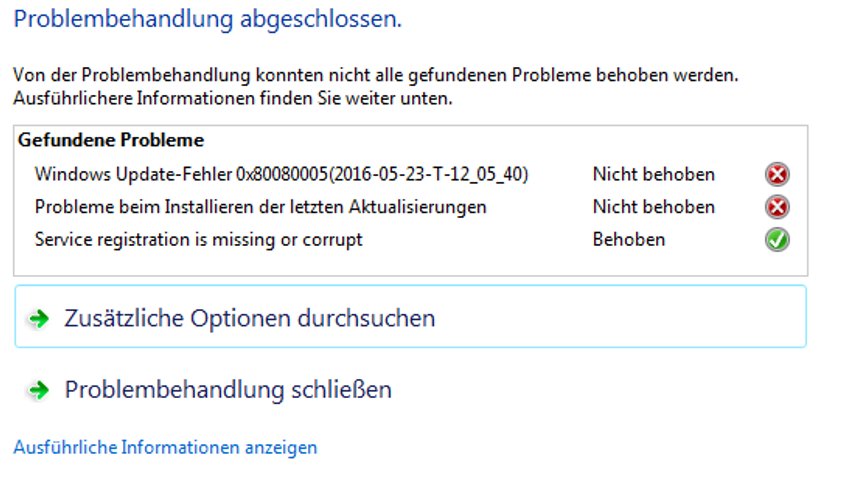Click red X icon beside Aktualisierungen problem

tap(777, 207)
